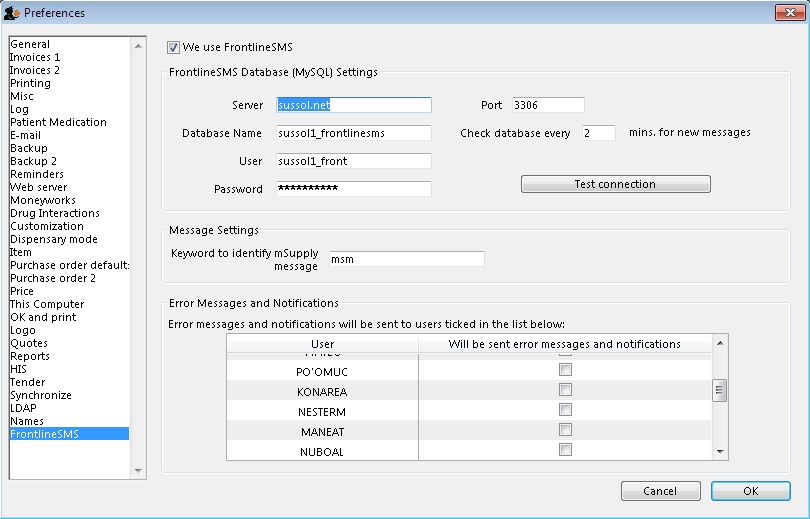The image size is (810, 519).
Task: Click user table scroll-down arrow
Action: tap(720, 452)
